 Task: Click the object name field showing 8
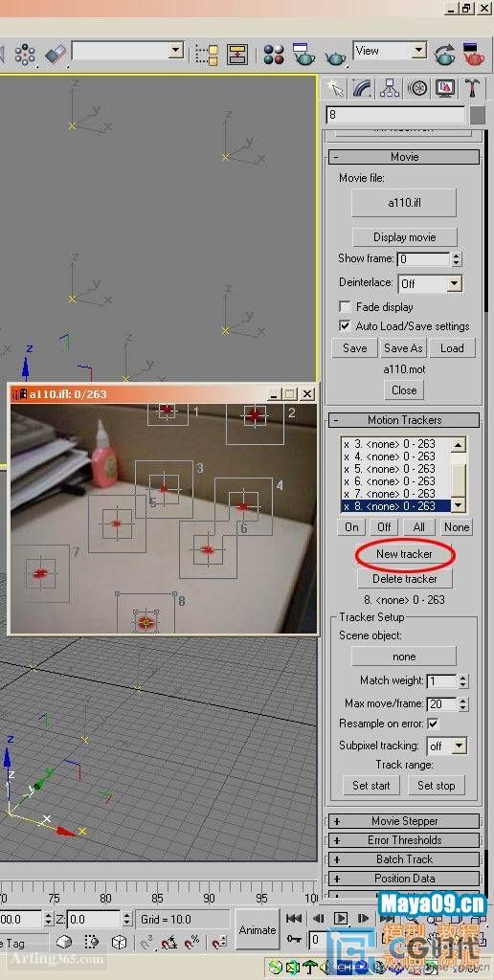coord(395,116)
